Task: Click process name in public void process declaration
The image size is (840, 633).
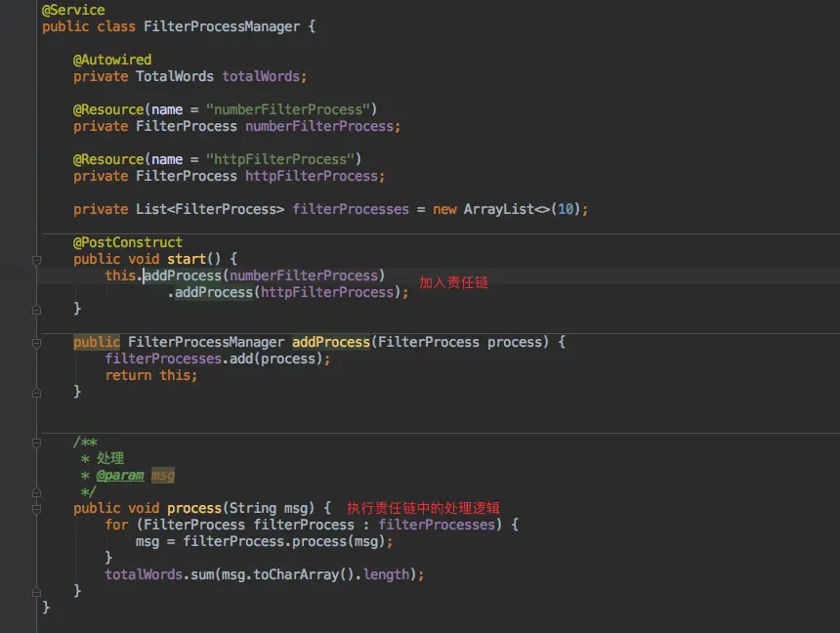Action: click(194, 508)
